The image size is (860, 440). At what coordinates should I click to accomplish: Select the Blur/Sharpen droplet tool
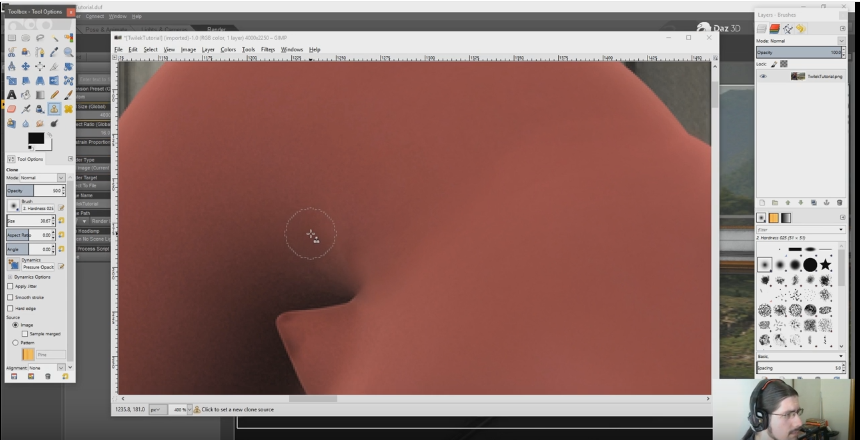26,123
